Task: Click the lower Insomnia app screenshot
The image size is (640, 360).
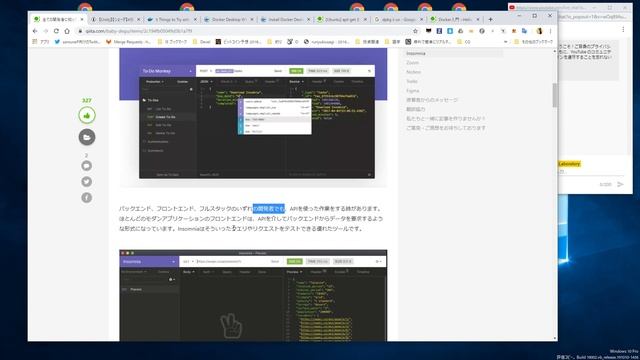Action: (x=253, y=296)
